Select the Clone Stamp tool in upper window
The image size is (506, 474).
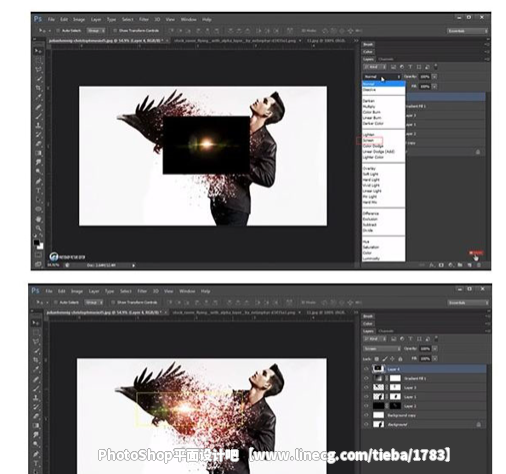click(x=39, y=125)
